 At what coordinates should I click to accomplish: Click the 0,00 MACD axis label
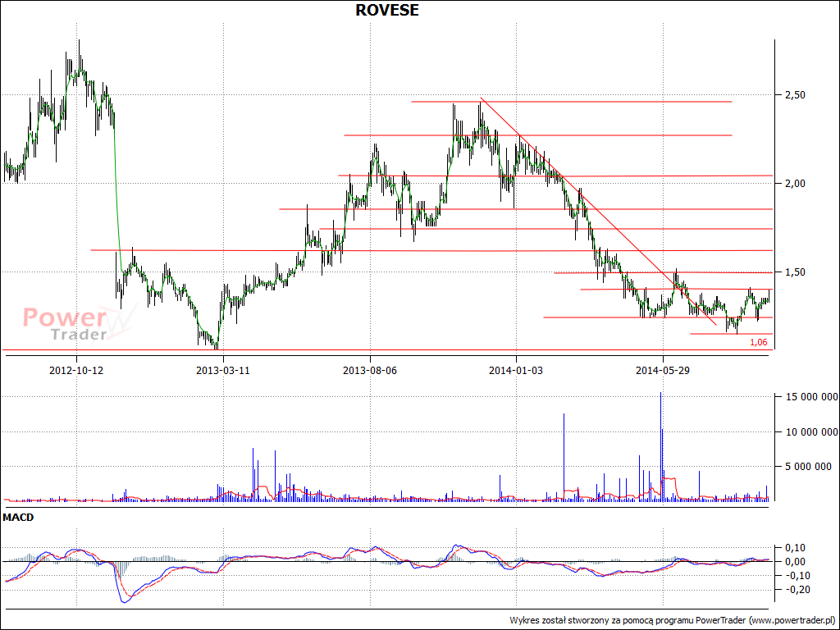click(x=794, y=561)
